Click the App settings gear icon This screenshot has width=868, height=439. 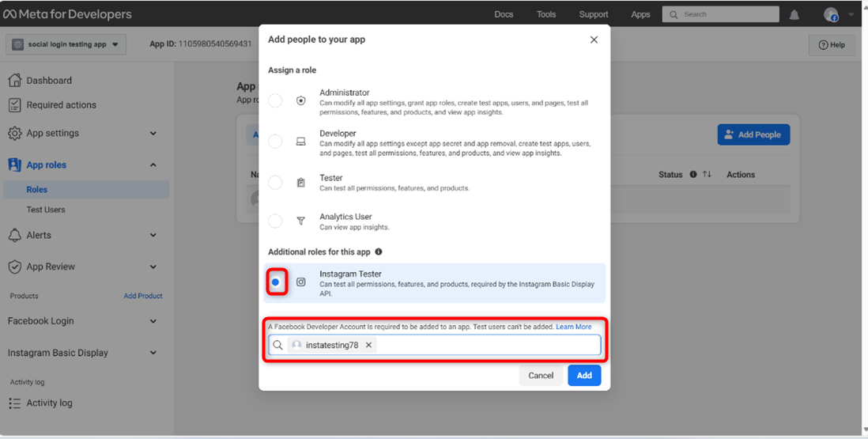coord(15,134)
